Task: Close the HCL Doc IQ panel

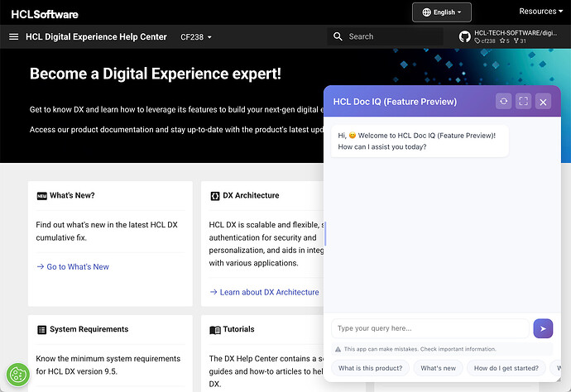Action: [543, 102]
